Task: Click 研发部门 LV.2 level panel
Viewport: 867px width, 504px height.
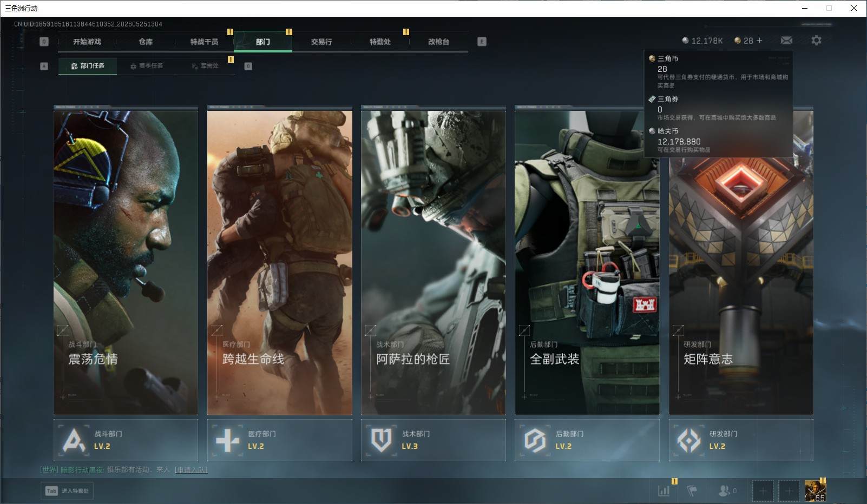Action: click(x=741, y=440)
